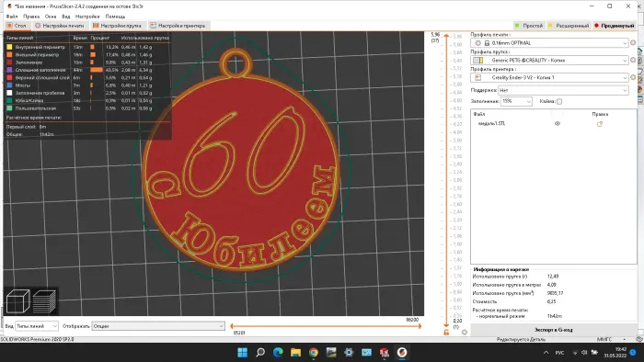The width and height of the screenshot is (644, 362).
Task: Expand the 0.16mm OPTIMAL print profile dropdown
Action: point(549,42)
